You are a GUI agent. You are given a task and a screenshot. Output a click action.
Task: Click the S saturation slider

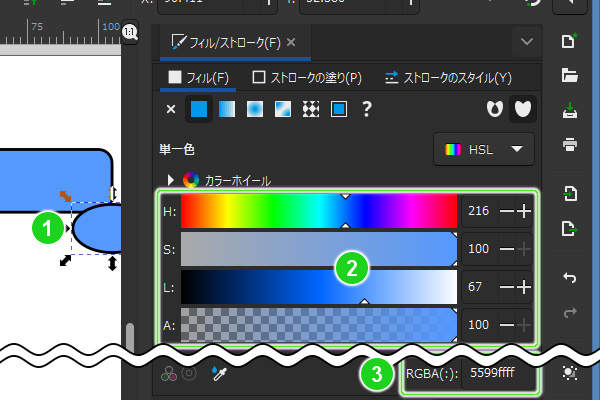(x=319, y=249)
